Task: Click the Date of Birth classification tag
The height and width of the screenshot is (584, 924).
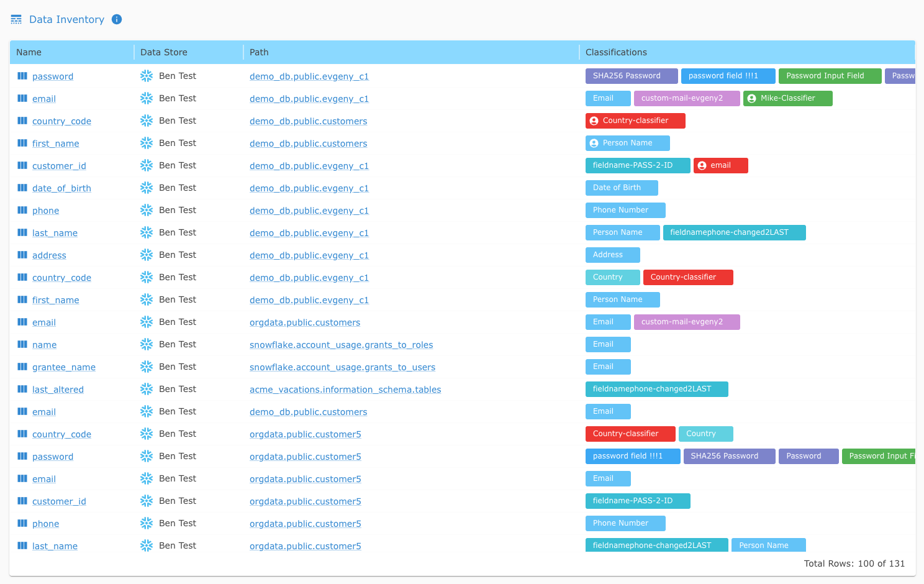Action: point(621,188)
